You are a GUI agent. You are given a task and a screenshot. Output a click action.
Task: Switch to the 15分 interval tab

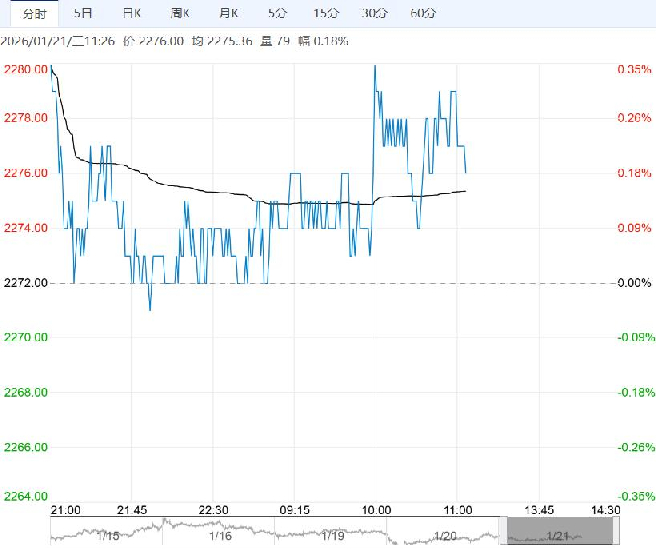tap(326, 13)
